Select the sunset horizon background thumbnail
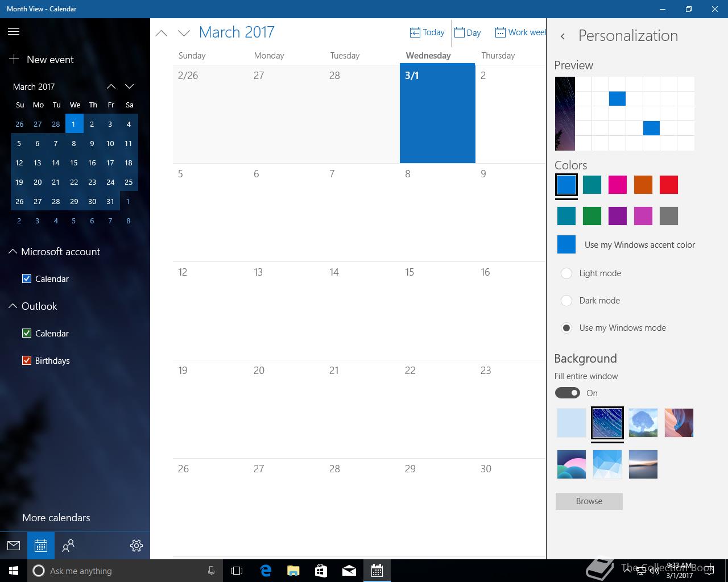The height and width of the screenshot is (582, 728). point(643,464)
